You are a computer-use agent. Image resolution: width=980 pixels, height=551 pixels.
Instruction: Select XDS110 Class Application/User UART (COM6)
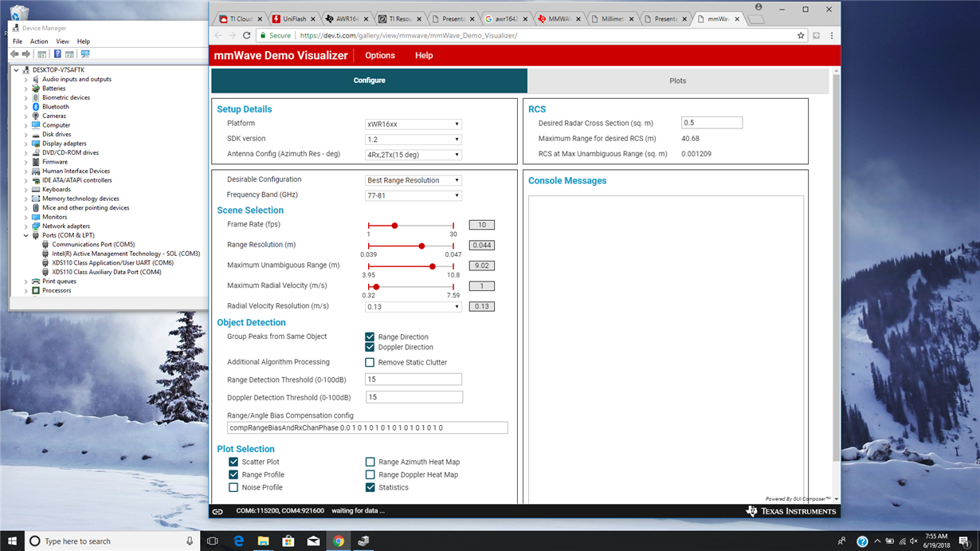112,263
